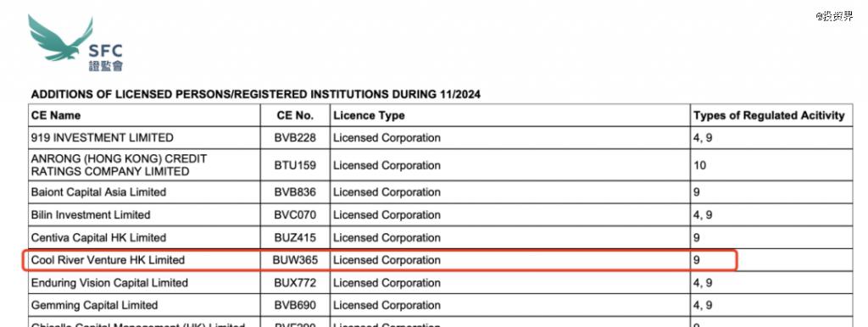Select Baiont Capital Asia Limited row
868x327 pixels.
[441, 192]
